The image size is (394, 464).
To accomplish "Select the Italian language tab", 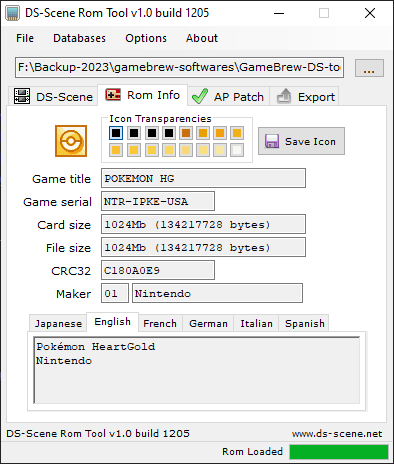I will [256, 323].
